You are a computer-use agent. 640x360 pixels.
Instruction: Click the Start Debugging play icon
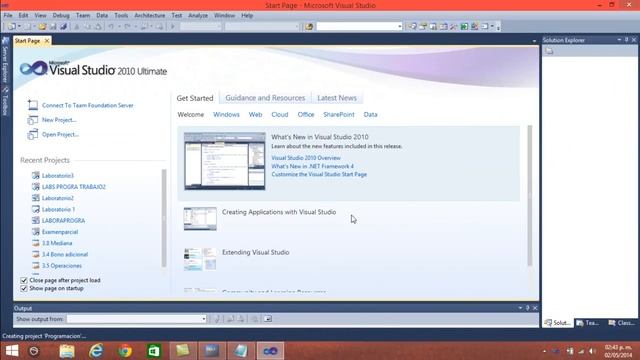coord(173,27)
